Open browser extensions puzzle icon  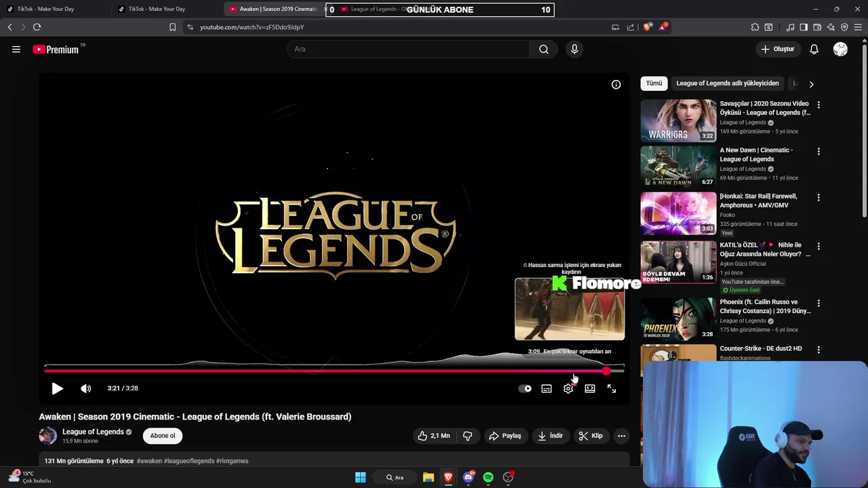pos(755,27)
